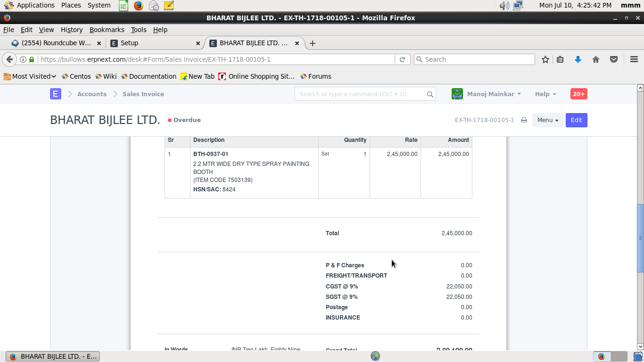Open the volume control in system tray
Screen dimensions: 644x362
point(504,6)
